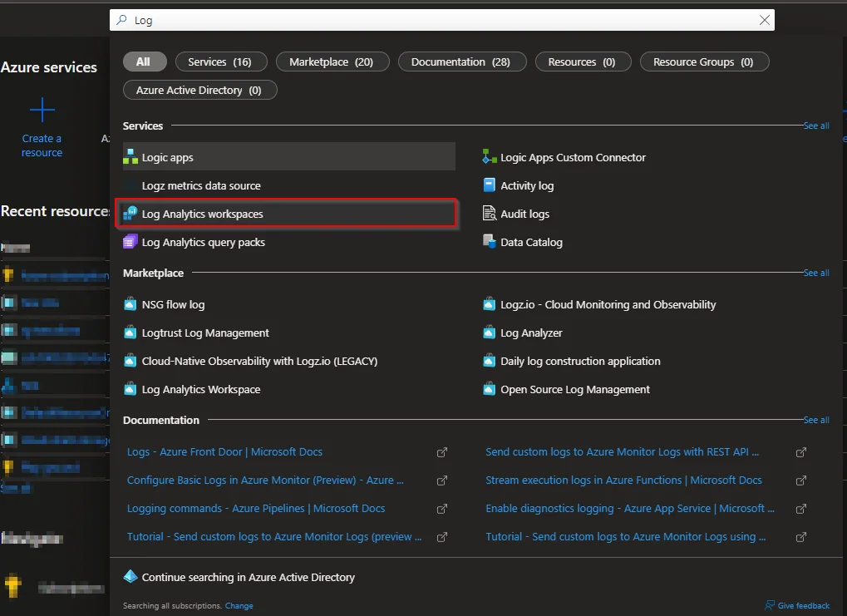This screenshot has width=847, height=616.
Task: Click the Logic Apps Custom Connector icon
Action: point(490,157)
